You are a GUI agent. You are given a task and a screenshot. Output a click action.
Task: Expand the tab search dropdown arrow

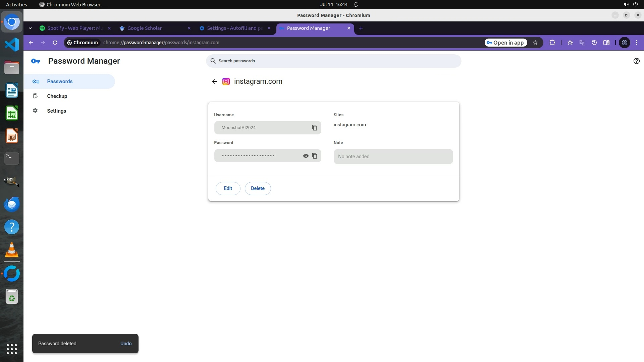point(30,28)
